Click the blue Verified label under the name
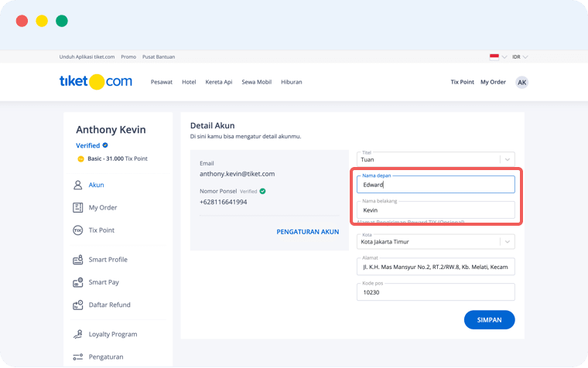The height and width of the screenshot is (368, 588). [x=87, y=145]
